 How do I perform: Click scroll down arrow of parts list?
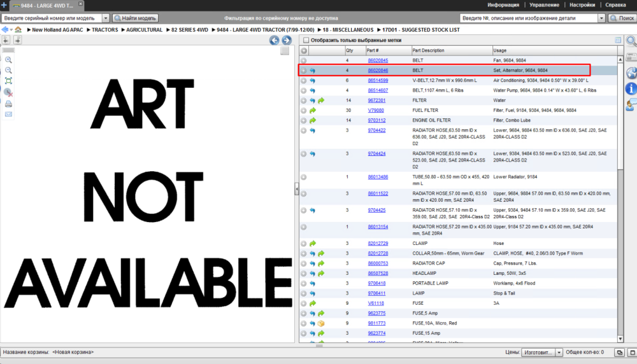620,339
